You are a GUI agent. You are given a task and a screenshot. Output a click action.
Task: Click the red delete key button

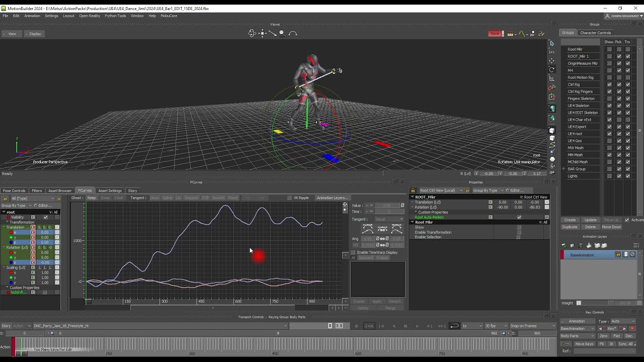coord(632,328)
